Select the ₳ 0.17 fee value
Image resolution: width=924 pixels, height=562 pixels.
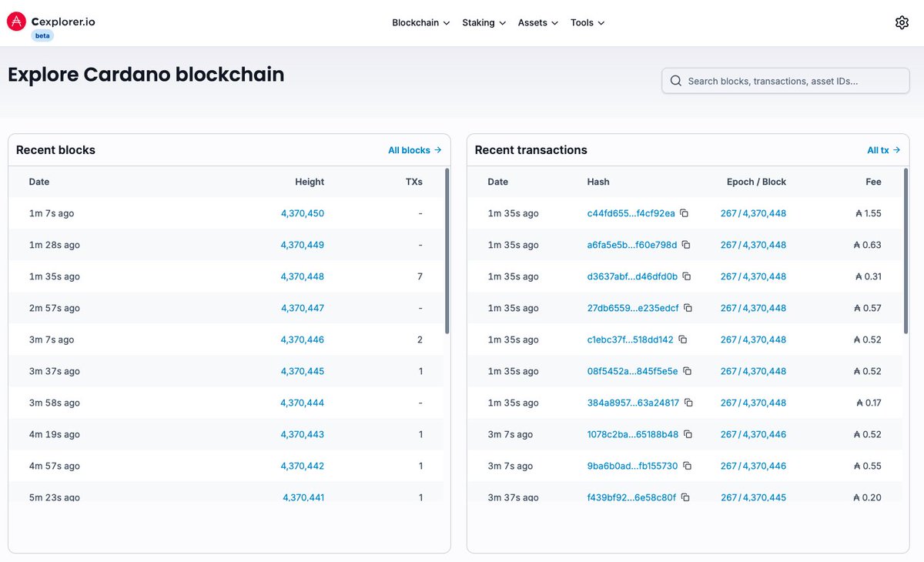point(869,403)
